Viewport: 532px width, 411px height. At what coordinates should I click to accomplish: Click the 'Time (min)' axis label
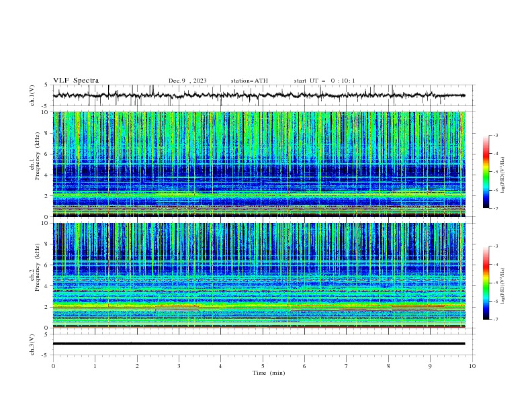coord(269,373)
